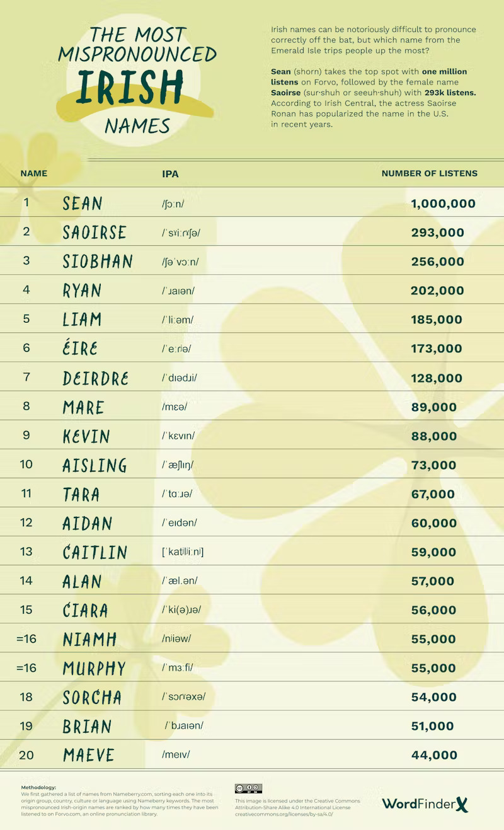Click the DEIRDRE row name
This screenshot has height=830, width=504.
tap(96, 378)
